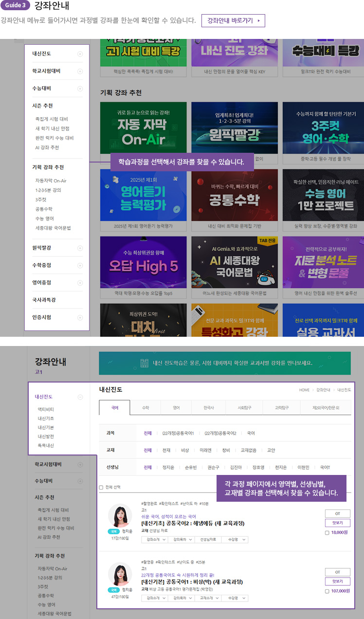364x619 pixels.
Task: Expand 인증시험 menu with plus icon
Action: coord(80,318)
